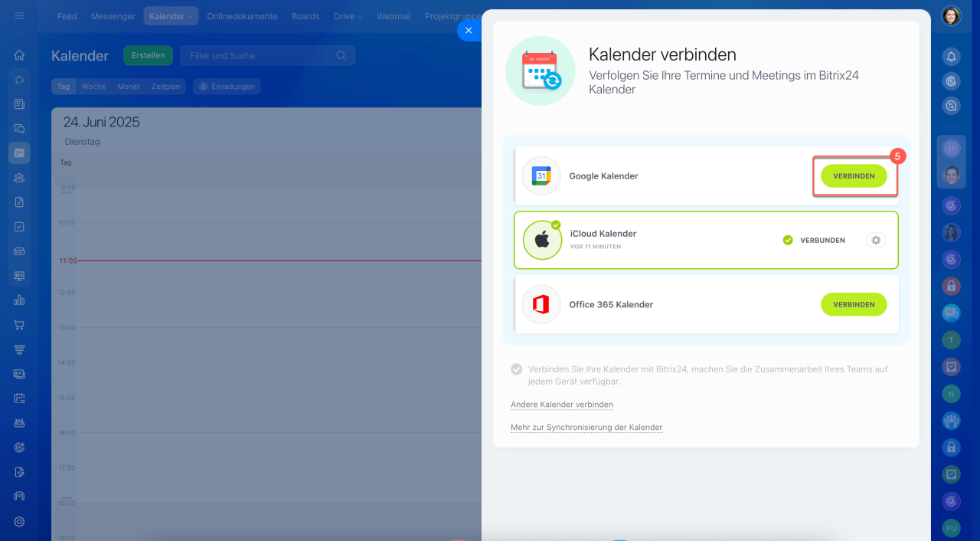980x541 pixels.
Task: Open the chat bubbles messenger sidebar icon
Action: [19, 129]
